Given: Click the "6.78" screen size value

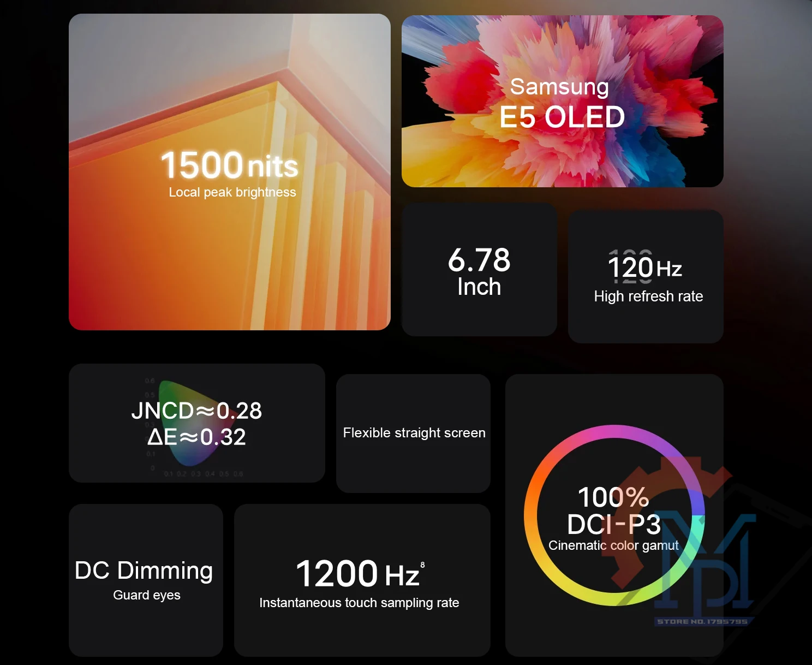Looking at the screenshot, I should [479, 260].
